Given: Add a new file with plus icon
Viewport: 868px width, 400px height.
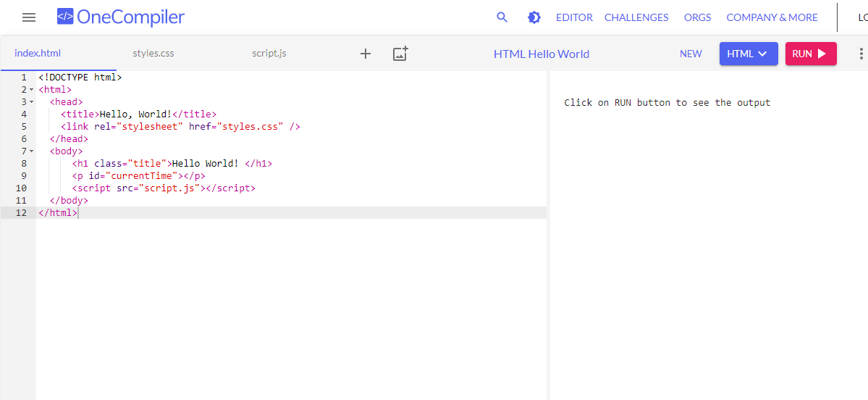Looking at the screenshot, I should point(366,54).
